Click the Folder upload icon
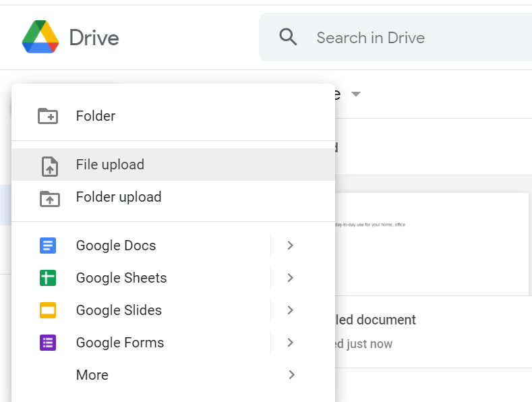The image size is (532, 402). coord(50,199)
